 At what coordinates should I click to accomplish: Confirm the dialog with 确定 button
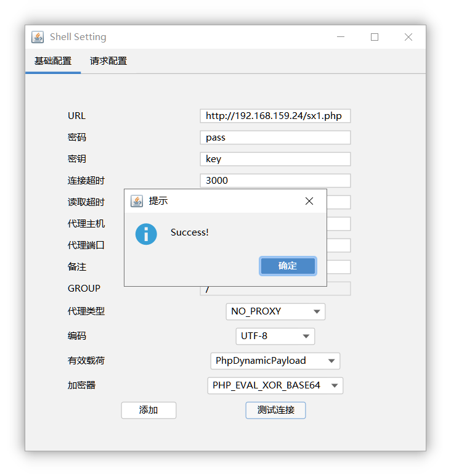pos(288,266)
